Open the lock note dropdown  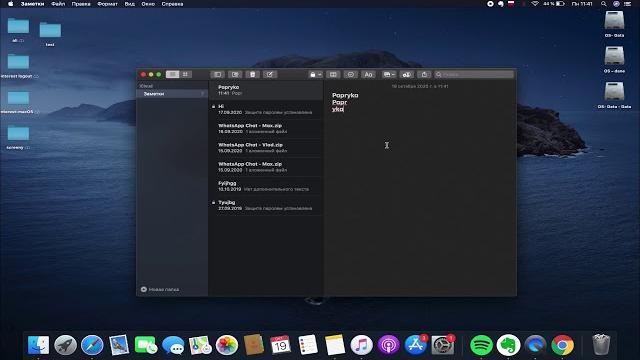pos(315,74)
